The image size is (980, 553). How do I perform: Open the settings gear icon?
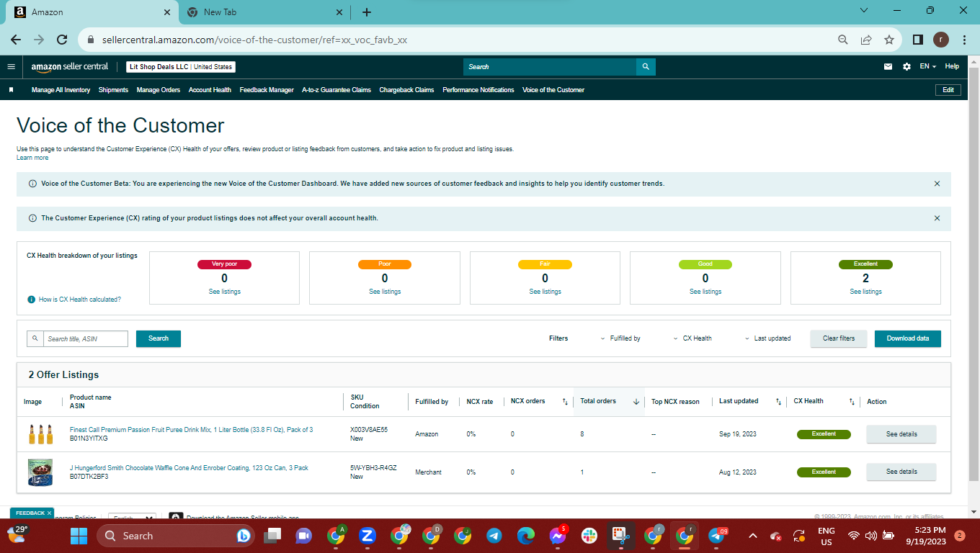[906, 66]
